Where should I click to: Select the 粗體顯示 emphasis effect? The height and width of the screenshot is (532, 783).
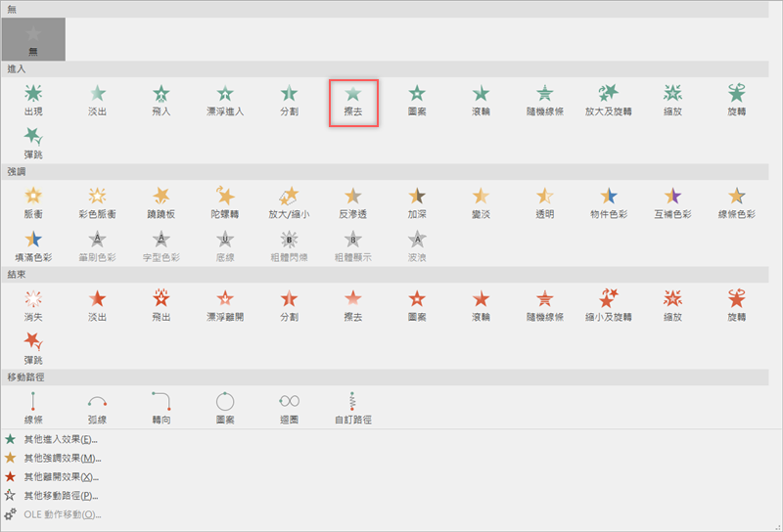[x=353, y=246]
